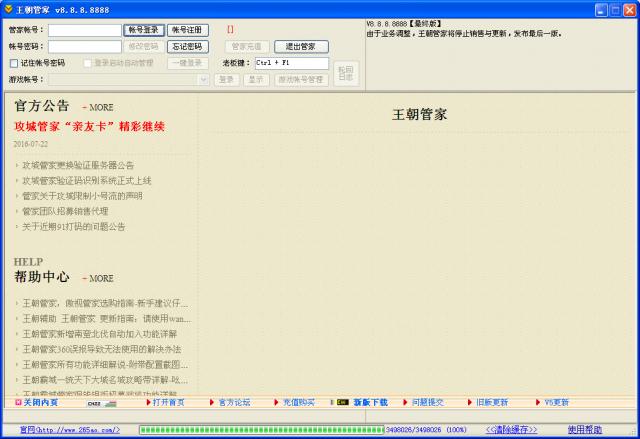
Task: Click the greyed 游戏帐号管理 button
Action: [301, 80]
